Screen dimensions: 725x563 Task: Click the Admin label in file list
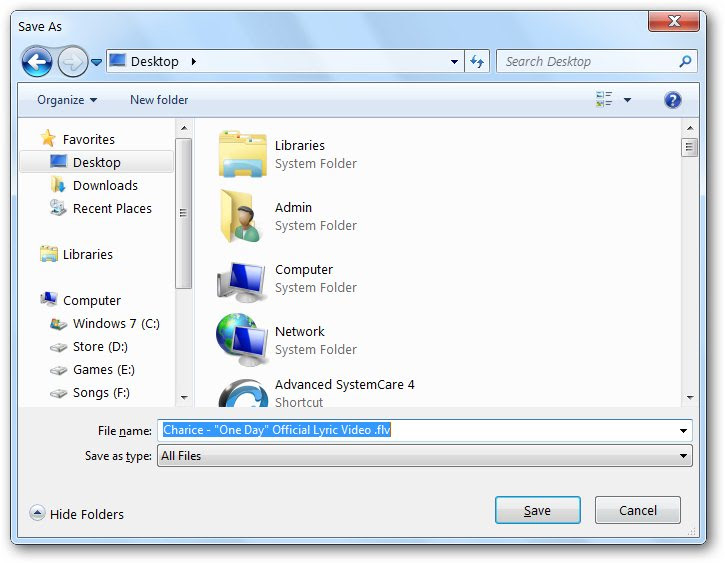point(293,208)
